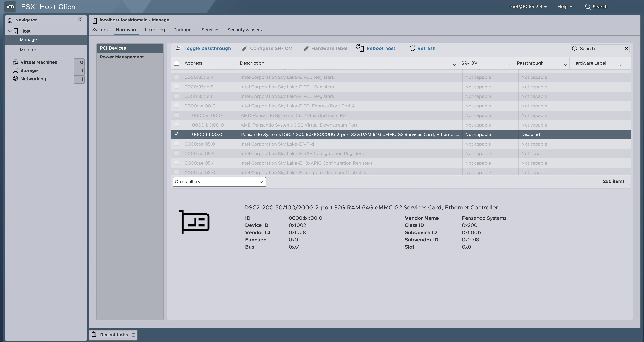Open Virtual Machines in Navigator
The height and width of the screenshot is (342, 644).
click(38, 62)
